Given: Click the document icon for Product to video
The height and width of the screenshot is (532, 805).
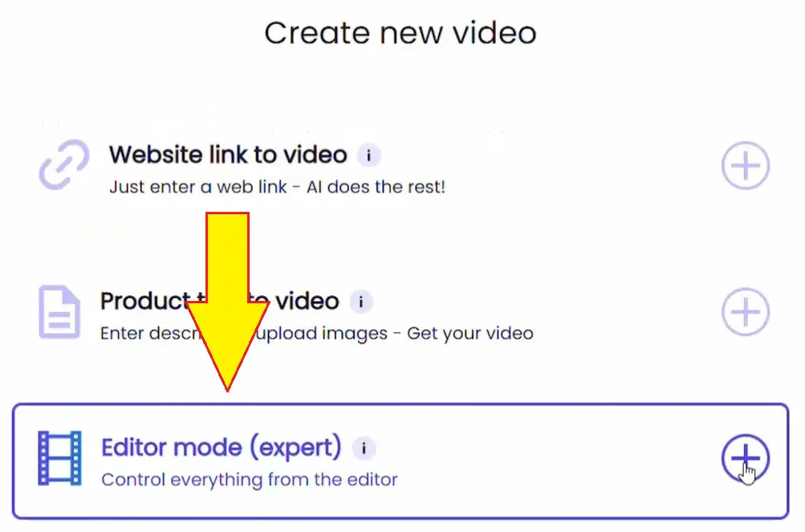Looking at the screenshot, I should [59, 311].
